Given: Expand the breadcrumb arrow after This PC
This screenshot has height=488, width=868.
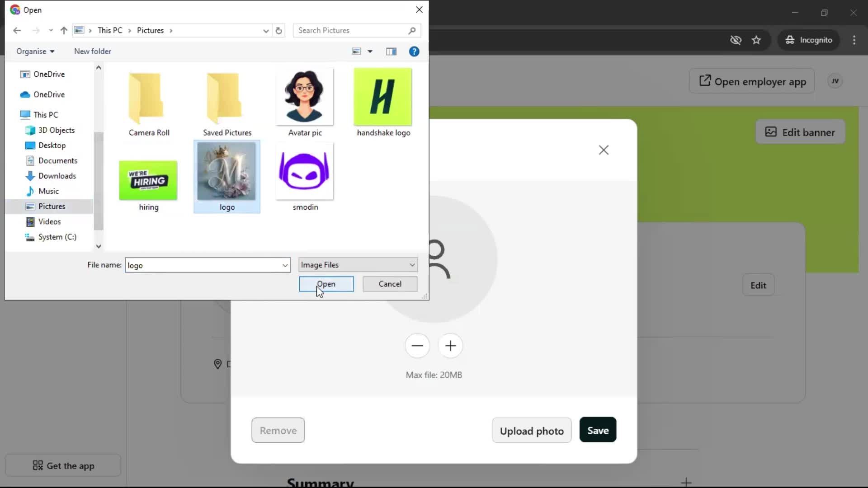Looking at the screenshot, I should coord(129,31).
